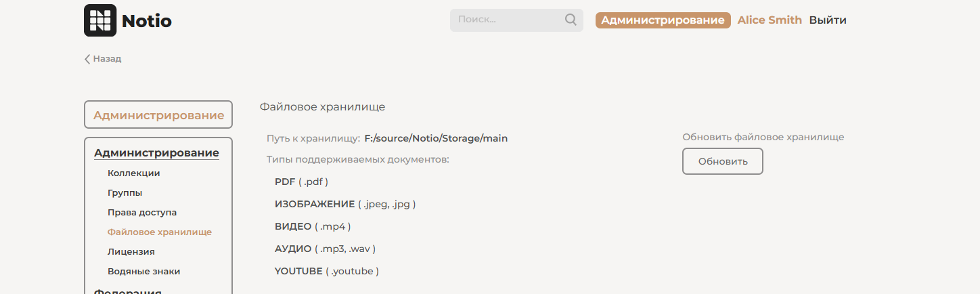Click the search magnifier icon
This screenshot has height=294, width=980.
coord(571,20)
